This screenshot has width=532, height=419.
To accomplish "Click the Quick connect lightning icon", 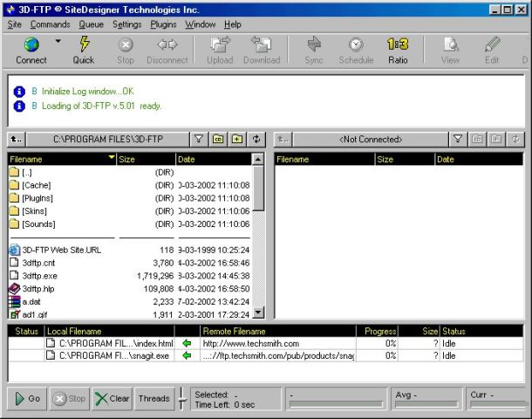I will 84,45.
